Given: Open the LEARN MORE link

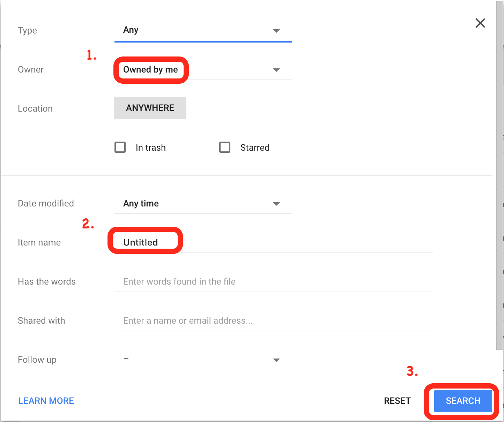Looking at the screenshot, I should pyautogui.click(x=46, y=401).
